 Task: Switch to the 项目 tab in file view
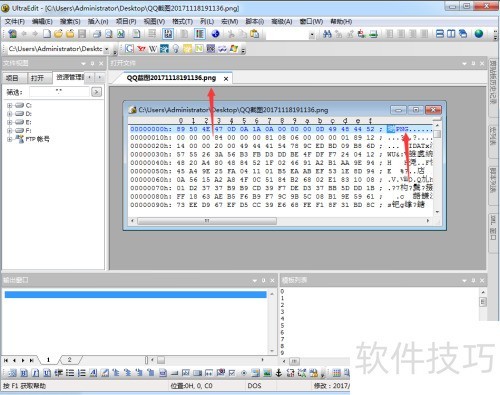pos(13,78)
